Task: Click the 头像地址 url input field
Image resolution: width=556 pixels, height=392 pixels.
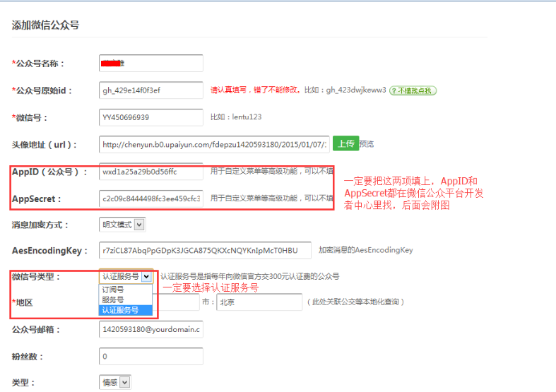Action: [214, 144]
